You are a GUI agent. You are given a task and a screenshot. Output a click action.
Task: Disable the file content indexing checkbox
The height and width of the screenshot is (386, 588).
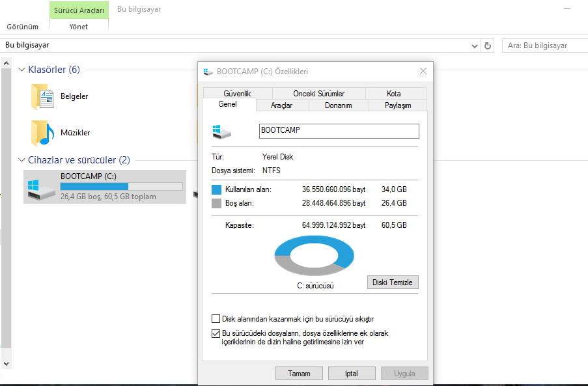click(x=216, y=333)
